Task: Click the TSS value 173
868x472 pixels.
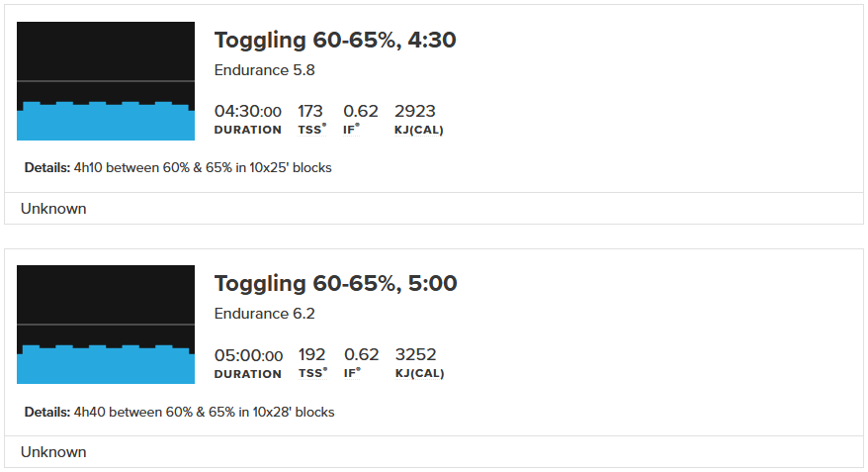Action: pyautogui.click(x=310, y=112)
